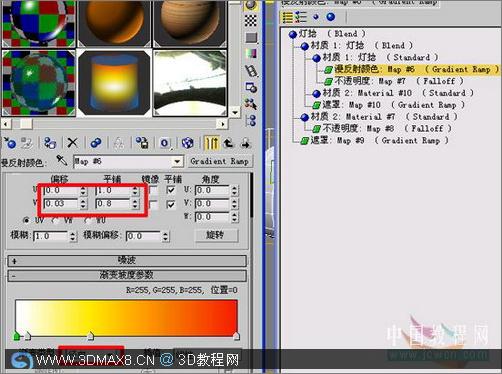Expand the 噪波 (Noise) rollout
The image size is (502, 374).
pyautogui.click(x=127, y=260)
